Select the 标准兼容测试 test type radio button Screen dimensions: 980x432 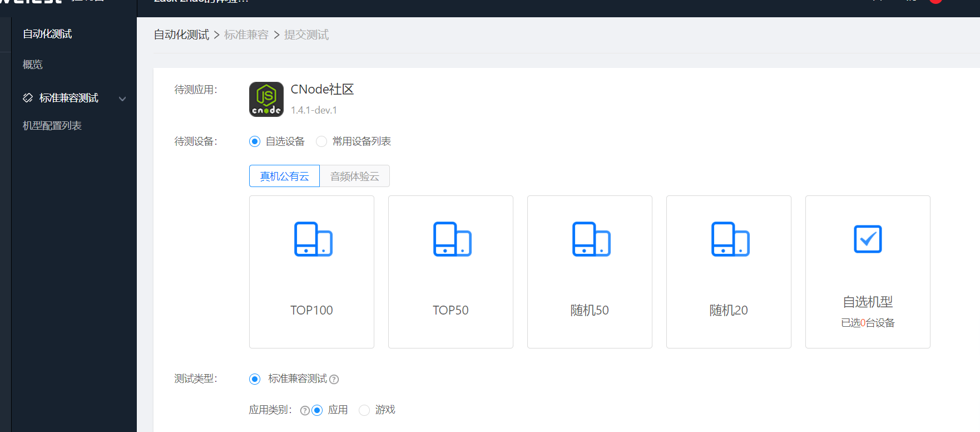coord(255,379)
